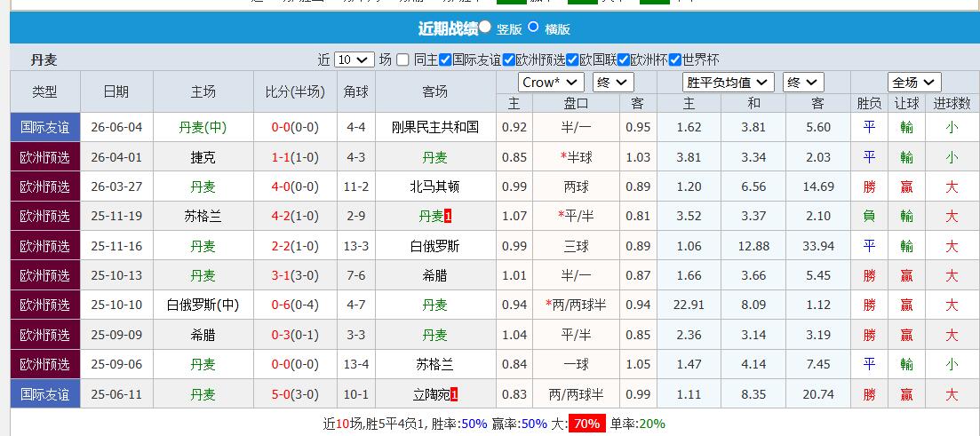The width and height of the screenshot is (980, 436).
Task: Click the date 25-10-13
Action: click(117, 275)
